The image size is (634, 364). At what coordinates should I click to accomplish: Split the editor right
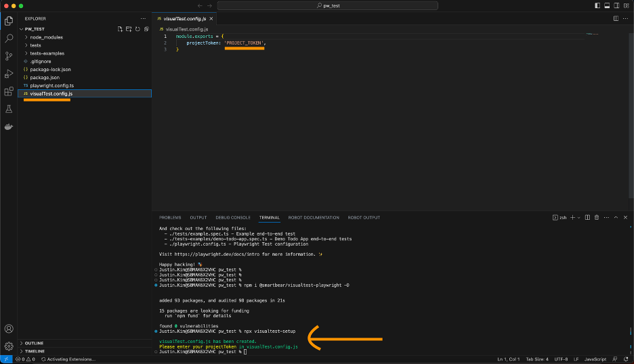pos(616,18)
